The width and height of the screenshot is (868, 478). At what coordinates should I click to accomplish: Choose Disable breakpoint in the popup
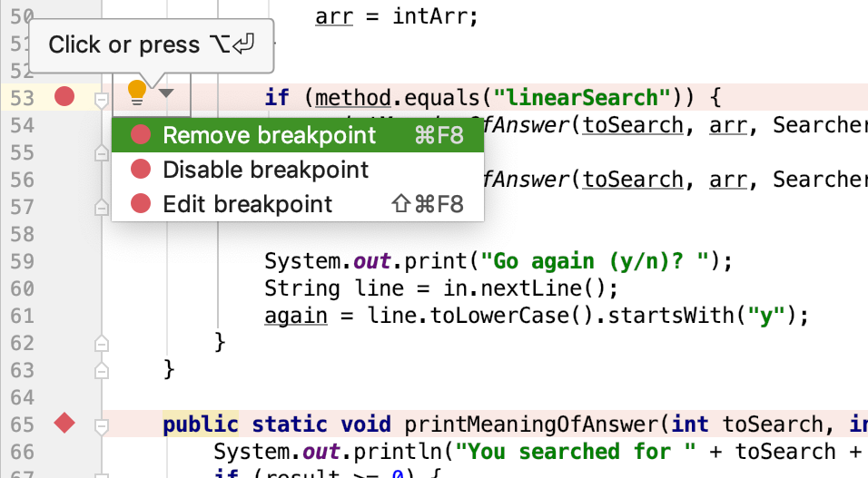(x=297, y=170)
